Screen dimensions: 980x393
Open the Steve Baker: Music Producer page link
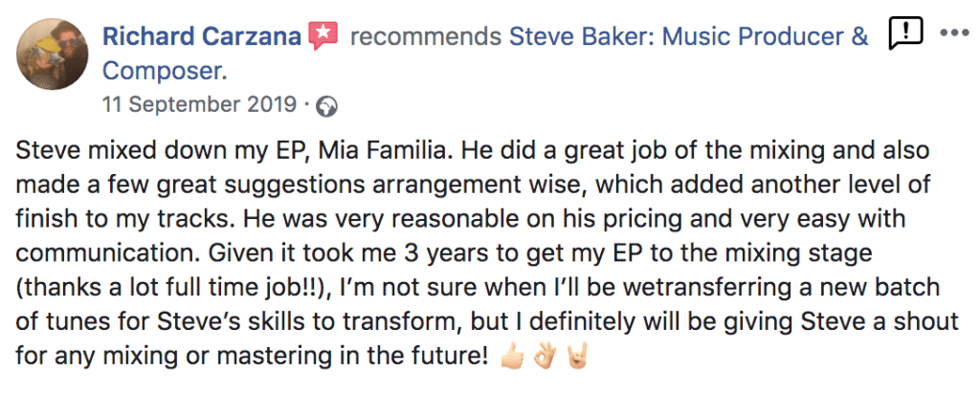click(x=688, y=37)
